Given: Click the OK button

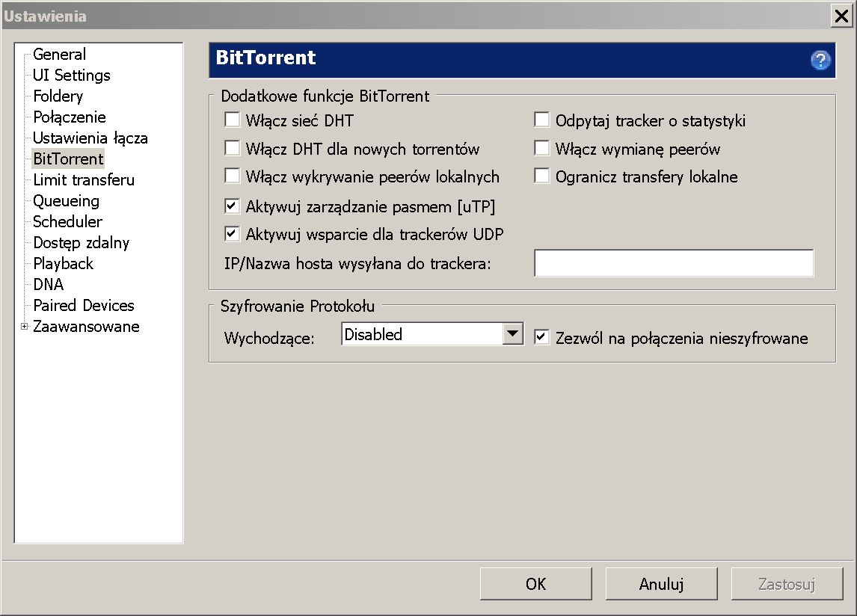Looking at the screenshot, I should click(x=535, y=584).
